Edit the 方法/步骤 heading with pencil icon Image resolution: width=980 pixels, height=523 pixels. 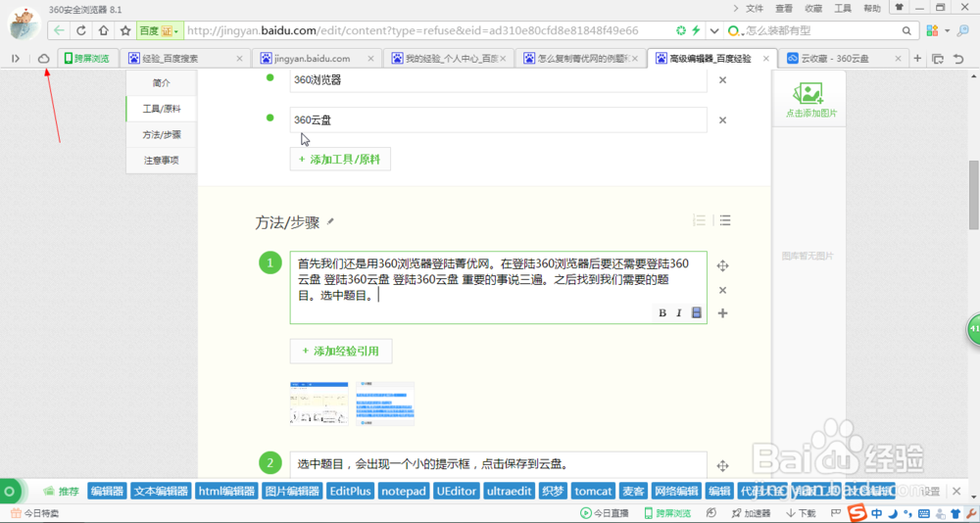(330, 221)
